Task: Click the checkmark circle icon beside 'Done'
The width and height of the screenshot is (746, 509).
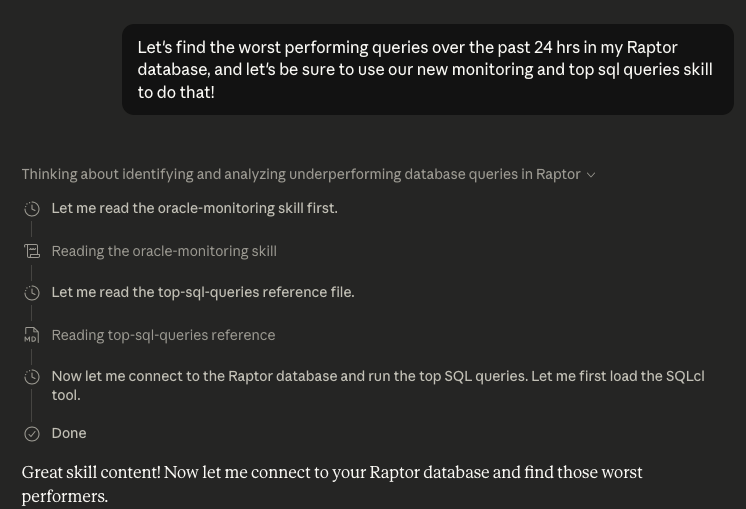Action: pos(32,433)
